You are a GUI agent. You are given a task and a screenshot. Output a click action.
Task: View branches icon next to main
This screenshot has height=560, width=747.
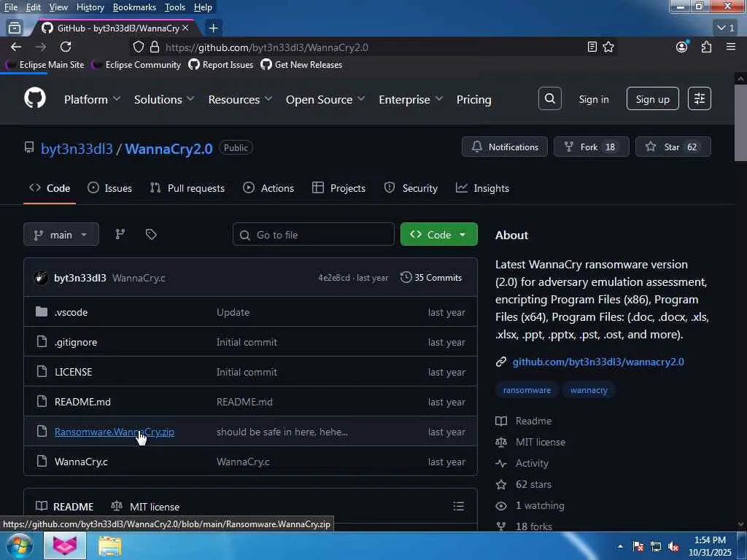pyautogui.click(x=120, y=234)
